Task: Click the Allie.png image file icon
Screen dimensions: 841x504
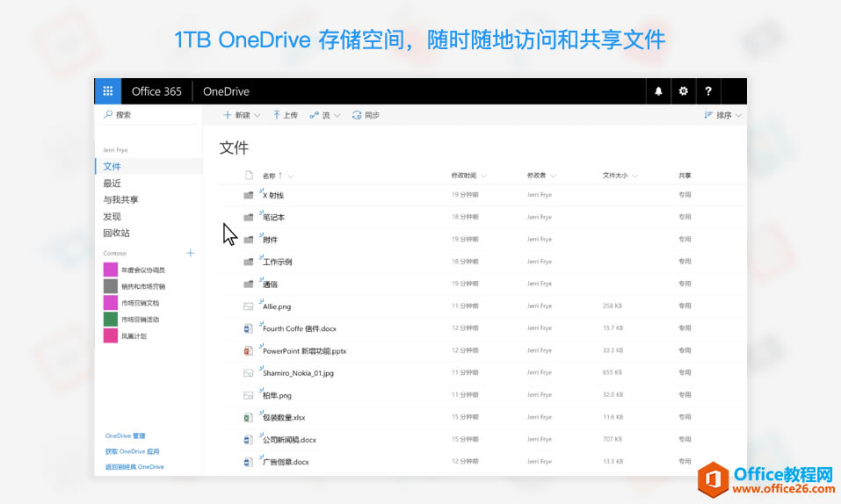Action: (x=249, y=306)
